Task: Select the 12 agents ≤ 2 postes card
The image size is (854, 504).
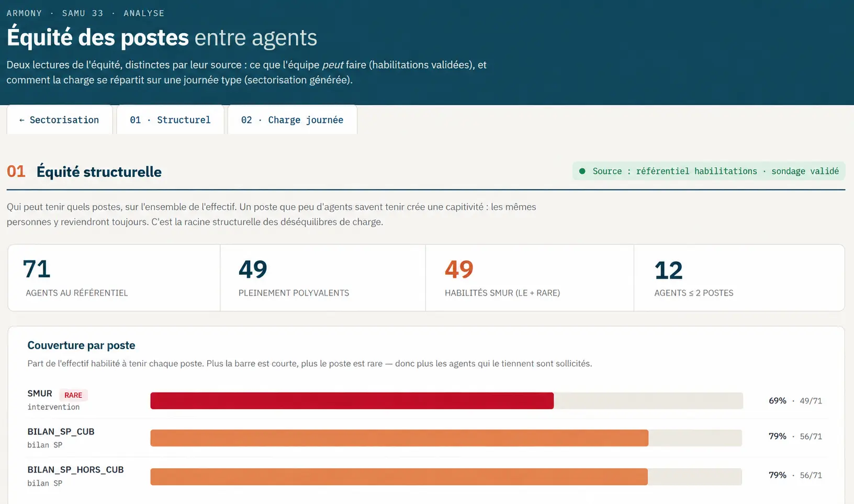Action: [739, 278]
